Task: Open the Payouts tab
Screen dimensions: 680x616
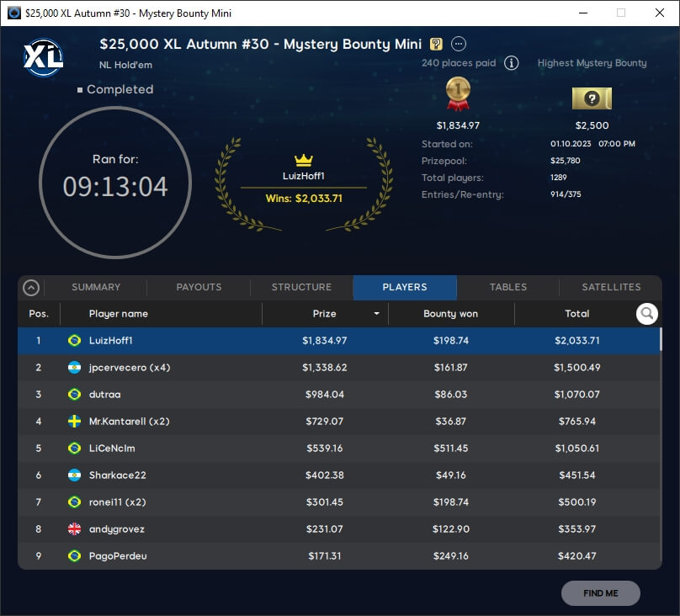Action: click(x=199, y=287)
